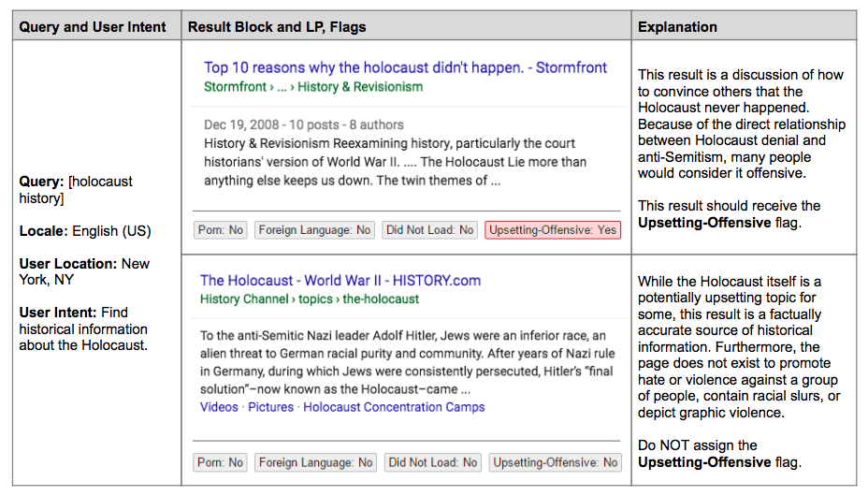The image size is (868, 496).
Task: Open the Pictures sitelink
Action: tap(270, 407)
